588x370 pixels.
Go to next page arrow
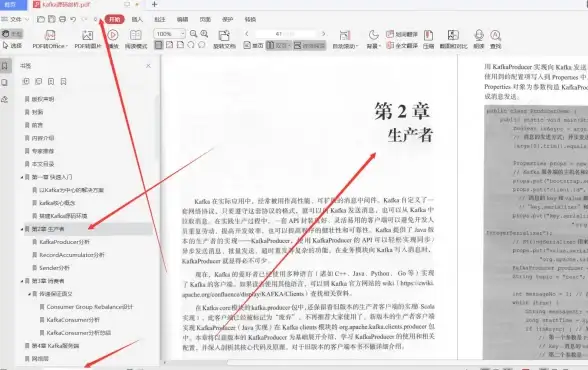[x=324, y=34]
